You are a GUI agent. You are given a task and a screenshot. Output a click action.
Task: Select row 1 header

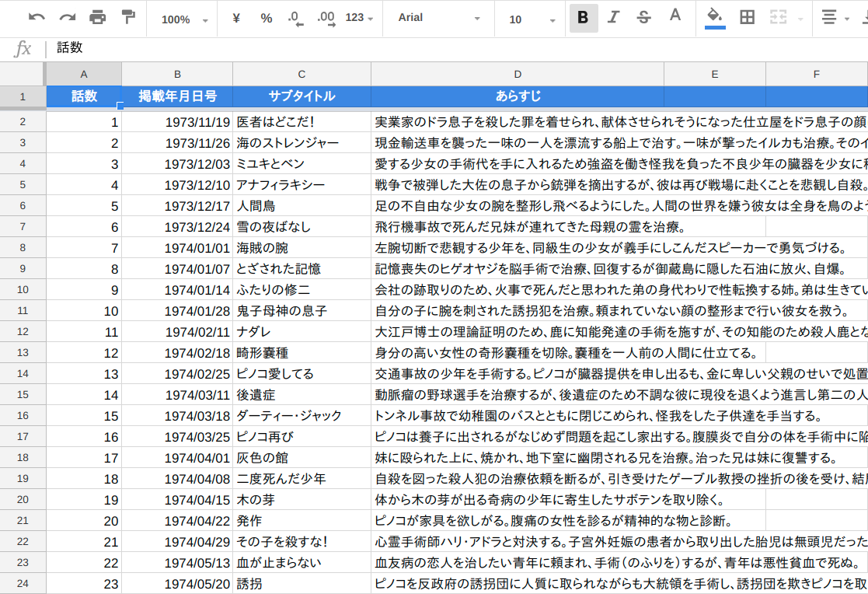[22, 97]
